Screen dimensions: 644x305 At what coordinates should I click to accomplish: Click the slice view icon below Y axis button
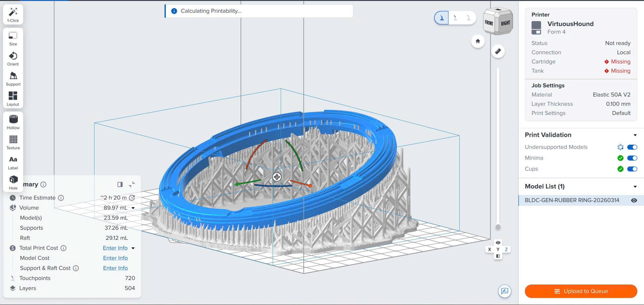click(x=498, y=256)
